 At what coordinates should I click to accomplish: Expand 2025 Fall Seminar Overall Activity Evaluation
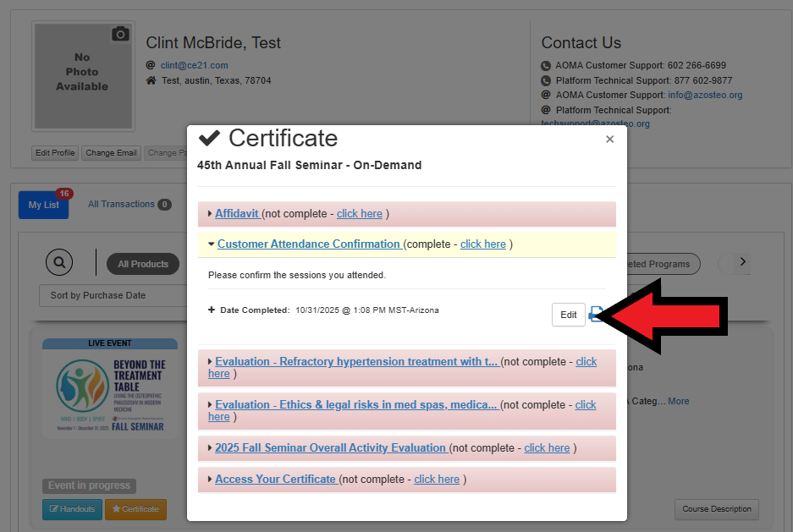330,447
